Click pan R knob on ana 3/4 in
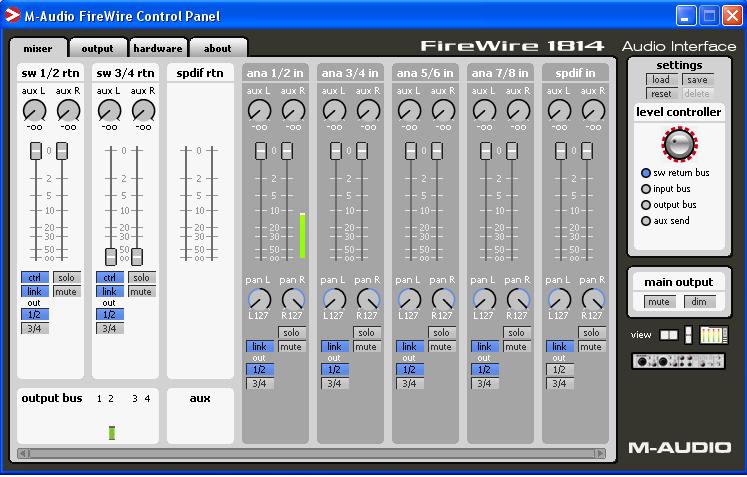The image size is (747, 477). point(368,300)
